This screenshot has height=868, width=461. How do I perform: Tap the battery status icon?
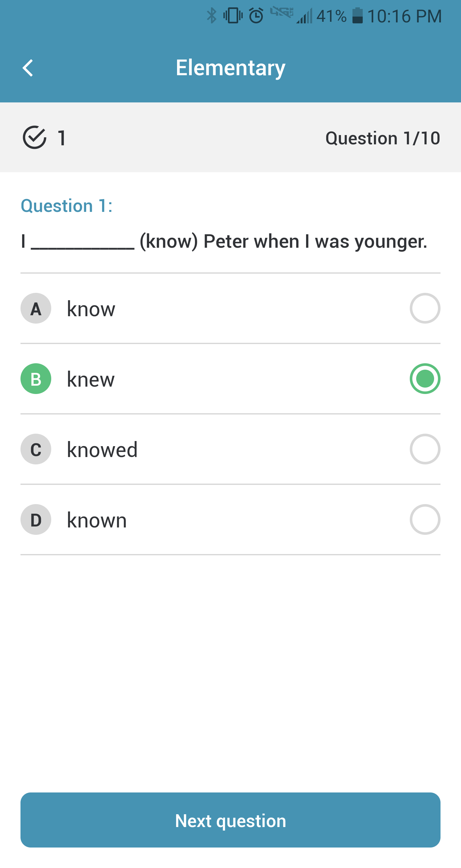click(x=358, y=16)
